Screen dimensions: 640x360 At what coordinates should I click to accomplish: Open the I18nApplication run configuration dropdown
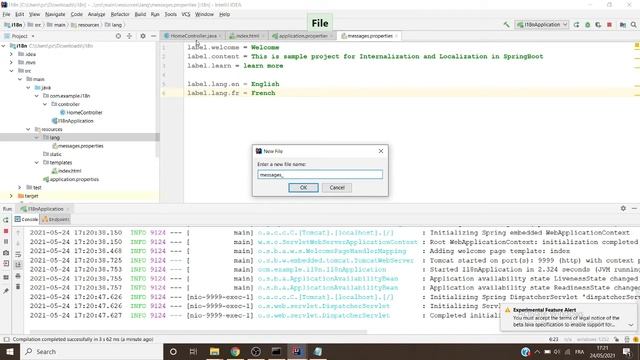[542, 25]
